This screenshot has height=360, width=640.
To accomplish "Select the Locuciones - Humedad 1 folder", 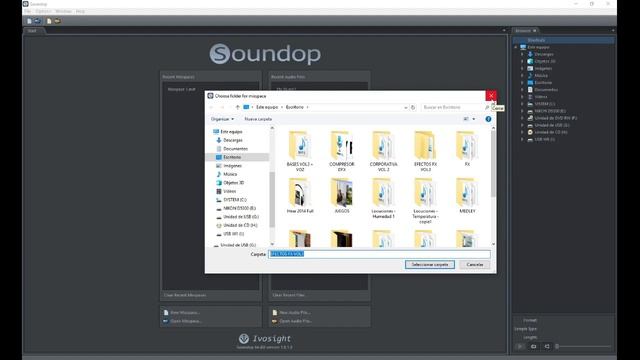I will [x=384, y=198].
